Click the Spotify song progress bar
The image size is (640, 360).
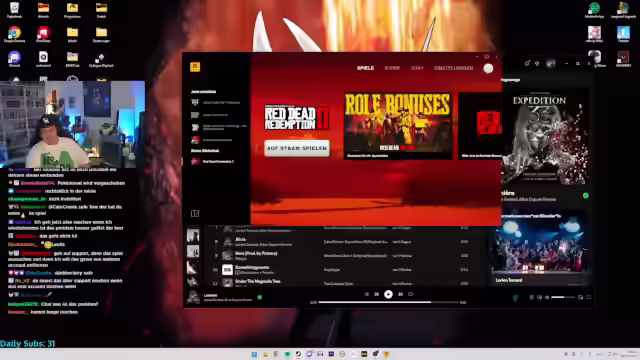388,302
